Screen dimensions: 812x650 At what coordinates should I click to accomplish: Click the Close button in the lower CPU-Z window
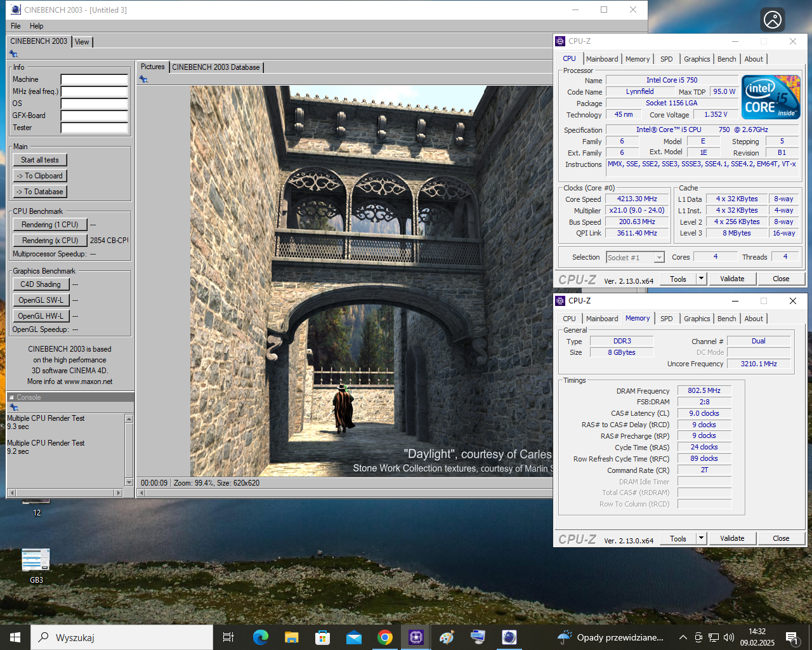[781, 538]
